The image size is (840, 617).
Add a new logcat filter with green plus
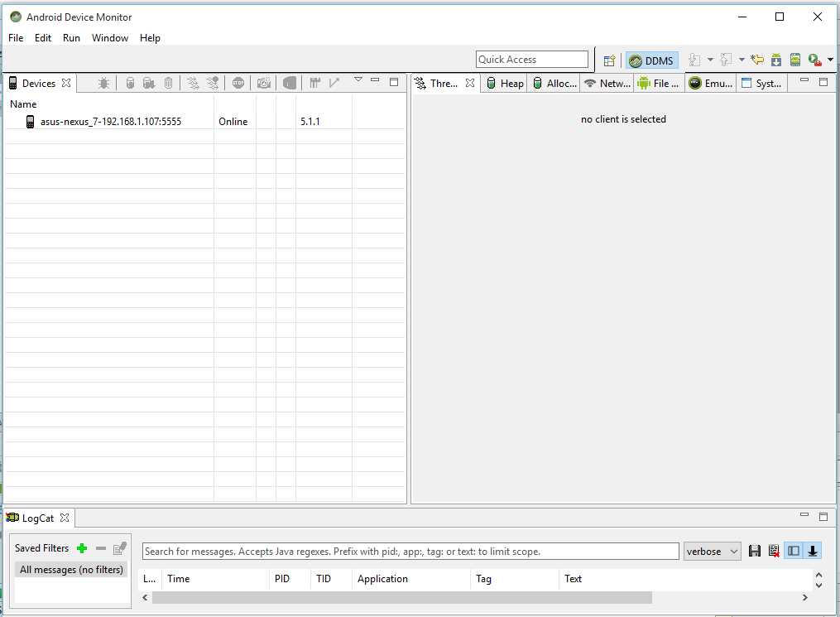pyautogui.click(x=82, y=548)
